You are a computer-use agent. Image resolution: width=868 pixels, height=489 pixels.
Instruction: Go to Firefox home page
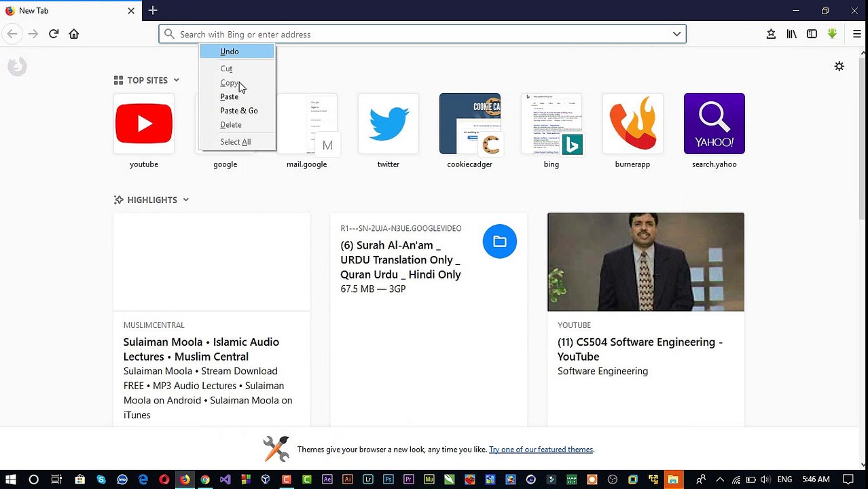(x=74, y=34)
